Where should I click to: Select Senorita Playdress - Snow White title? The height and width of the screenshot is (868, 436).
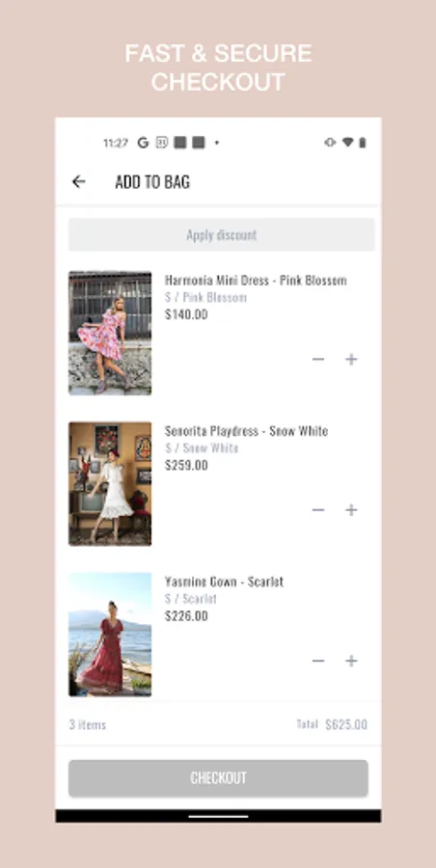247,431
